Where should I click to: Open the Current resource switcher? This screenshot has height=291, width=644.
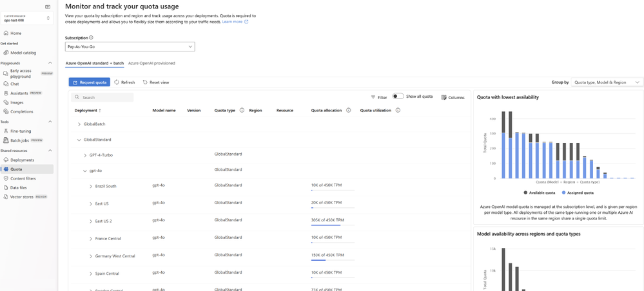(26, 18)
